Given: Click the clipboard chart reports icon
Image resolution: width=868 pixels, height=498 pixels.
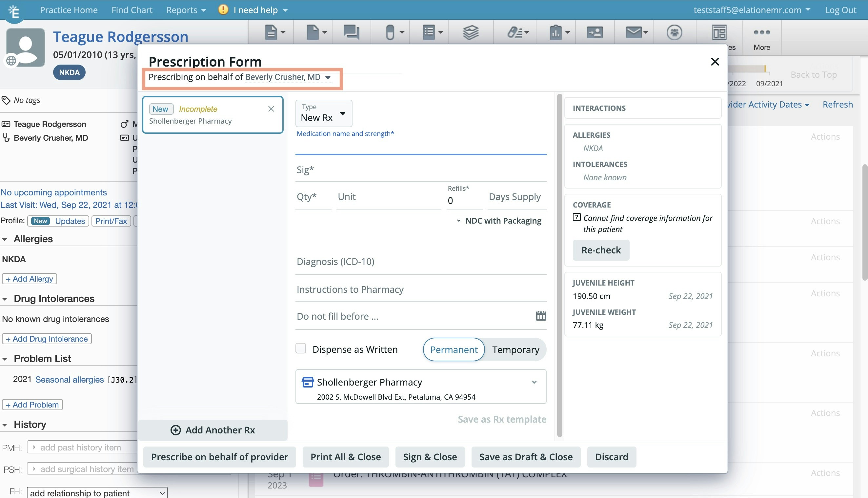Looking at the screenshot, I should coord(556,32).
